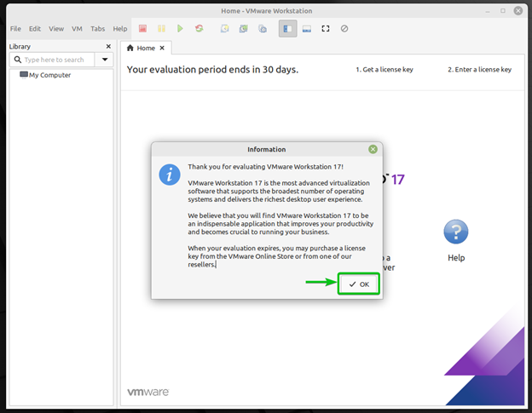Click the blue Help question mark icon
The width and height of the screenshot is (532, 413).
pyautogui.click(x=456, y=232)
